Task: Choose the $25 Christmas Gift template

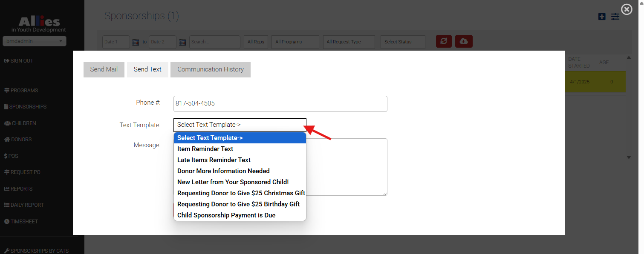Action: tap(240, 193)
